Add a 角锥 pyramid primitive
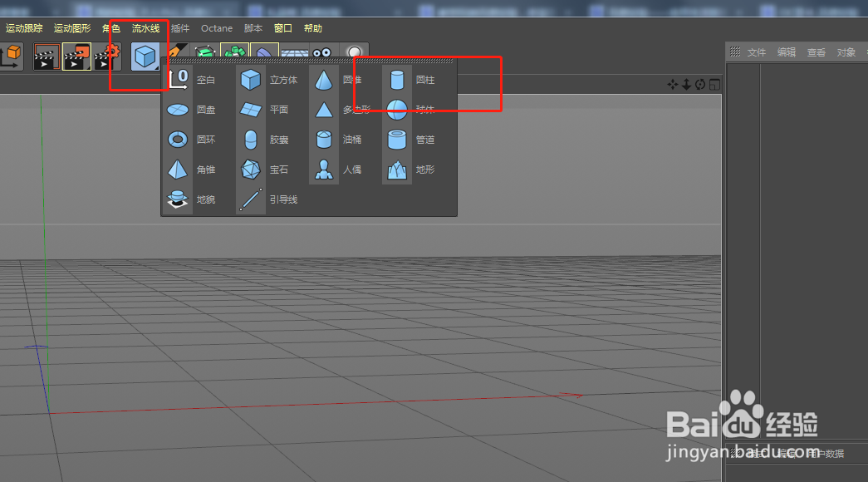Viewport: 868px width, 482px height. click(x=192, y=170)
